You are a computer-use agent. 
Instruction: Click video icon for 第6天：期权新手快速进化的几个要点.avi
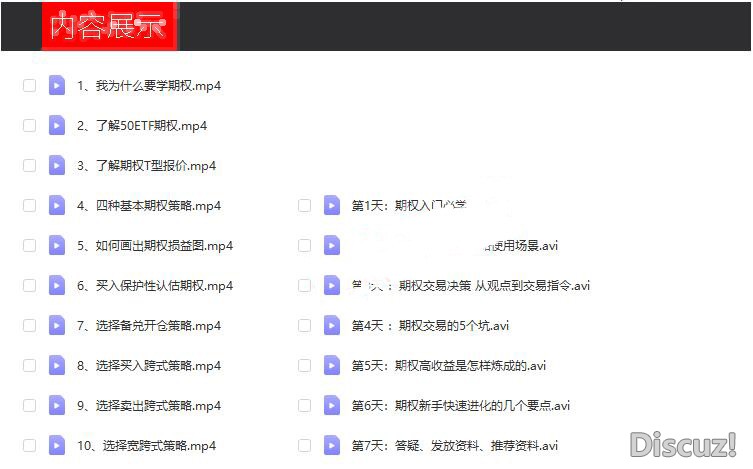[x=332, y=406]
